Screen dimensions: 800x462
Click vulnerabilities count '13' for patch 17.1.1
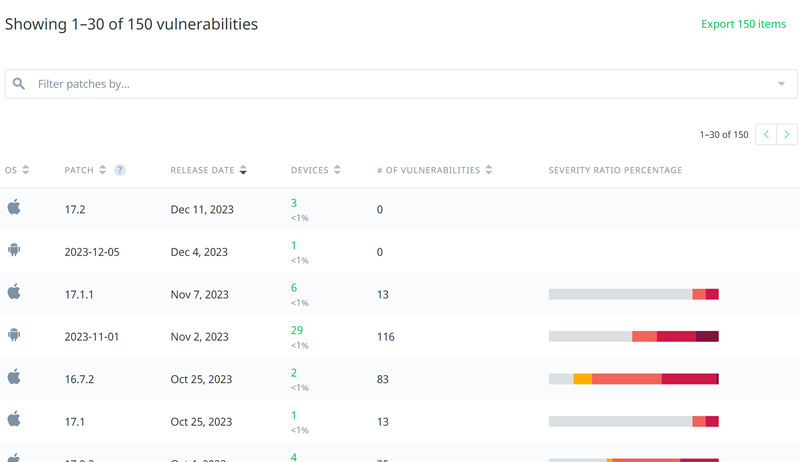(x=383, y=295)
